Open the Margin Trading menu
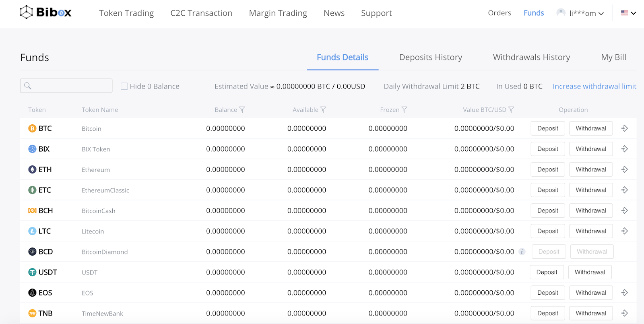Image resolution: width=644 pixels, height=324 pixels. point(278,13)
